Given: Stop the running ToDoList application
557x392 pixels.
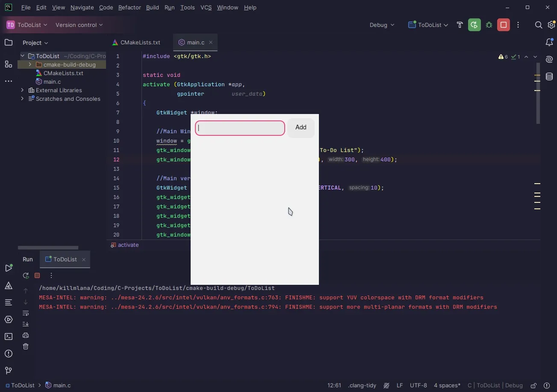Looking at the screenshot, I should point(37,275).
